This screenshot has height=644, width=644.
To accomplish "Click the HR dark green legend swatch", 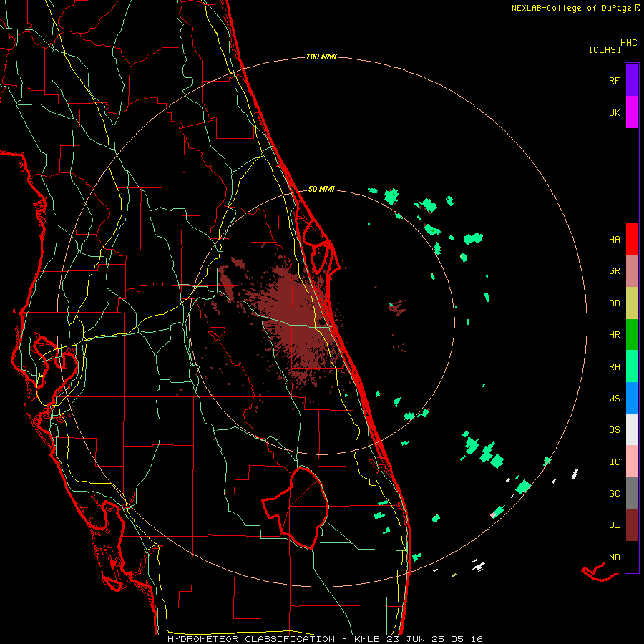I will click(x=632, y=335).
